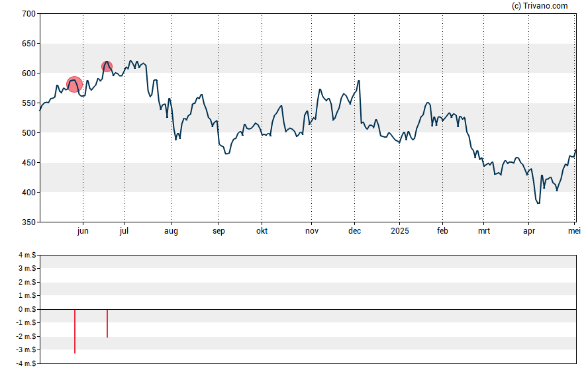The image size is (588, 374).
Task: Click the aug month label
Action: [x=171, y=231]
